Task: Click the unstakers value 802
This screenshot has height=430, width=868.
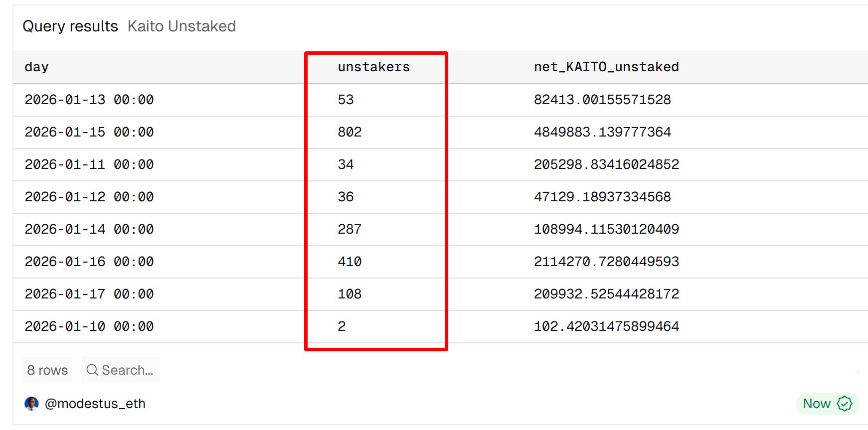Action: 349,132
